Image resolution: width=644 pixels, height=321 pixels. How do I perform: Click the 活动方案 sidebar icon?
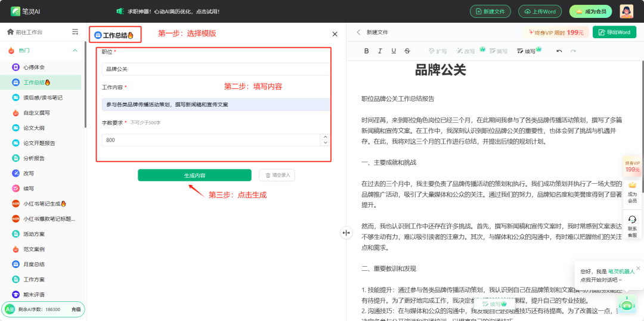point(16,234)
